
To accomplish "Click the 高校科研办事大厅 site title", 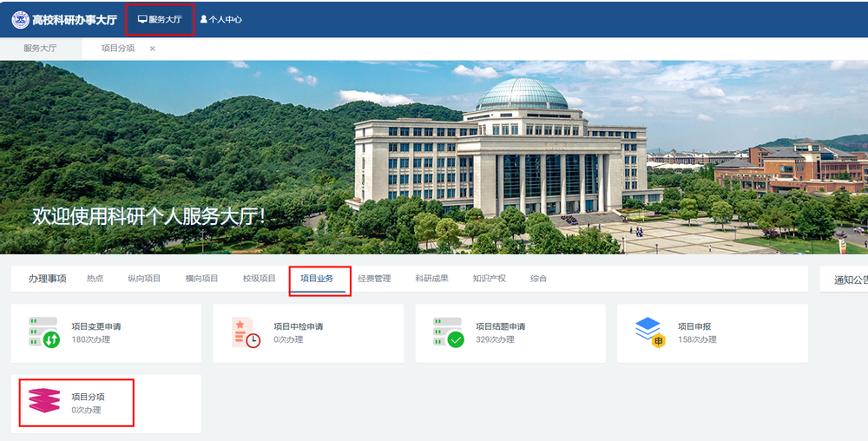I will pos(75,20).
